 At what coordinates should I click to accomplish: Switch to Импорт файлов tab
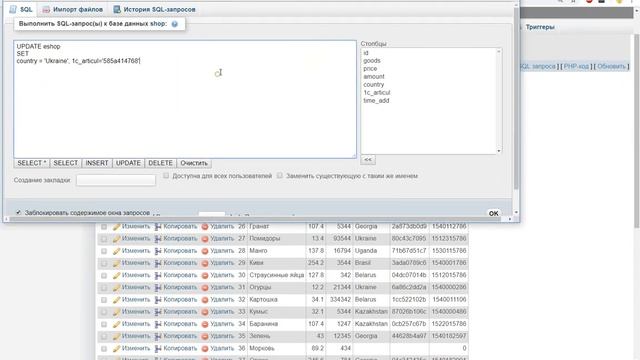pyautogui.click(x=73, y=9)
